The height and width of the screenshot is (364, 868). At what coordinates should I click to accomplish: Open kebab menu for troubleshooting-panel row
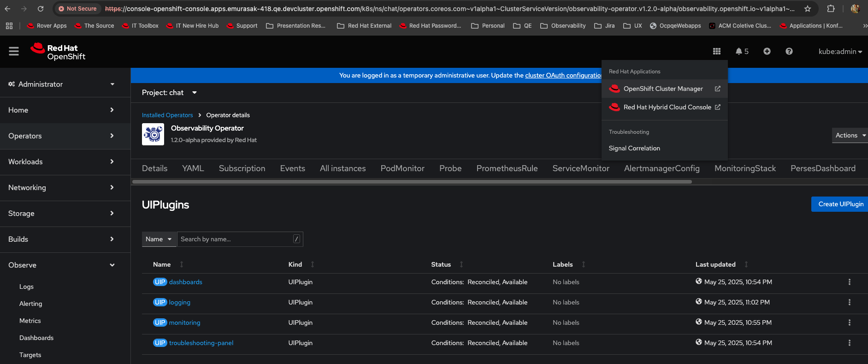click(x=849, y=343)
